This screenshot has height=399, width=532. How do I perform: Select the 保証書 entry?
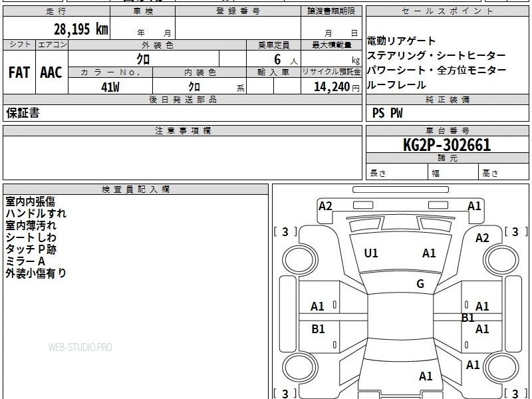pyautogui.click(x=23, y=113)
